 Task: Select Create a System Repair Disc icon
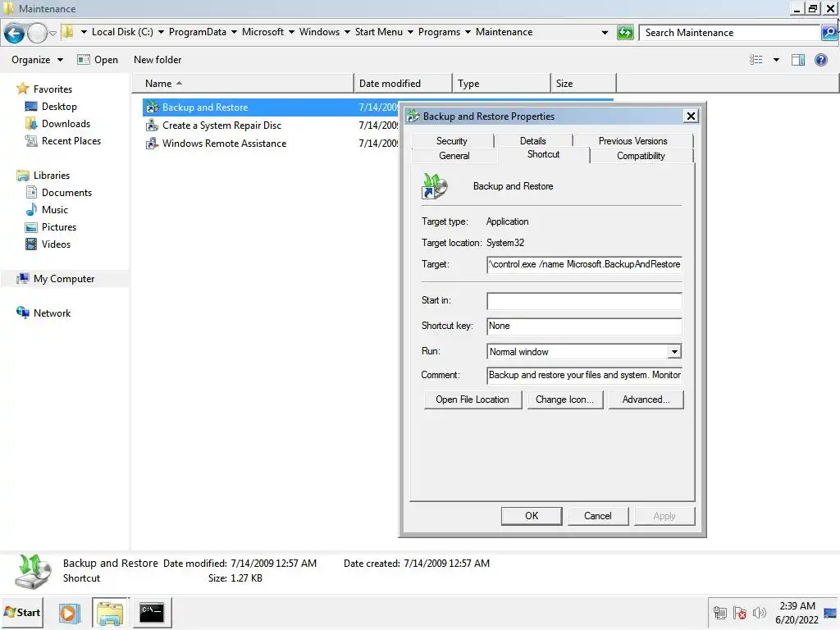[152, 126]
